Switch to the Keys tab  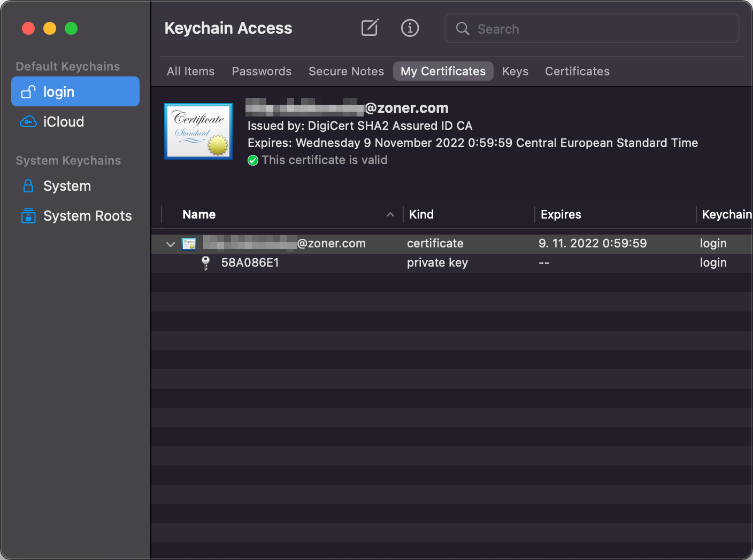pyautogui.click(x=515, y=71)
